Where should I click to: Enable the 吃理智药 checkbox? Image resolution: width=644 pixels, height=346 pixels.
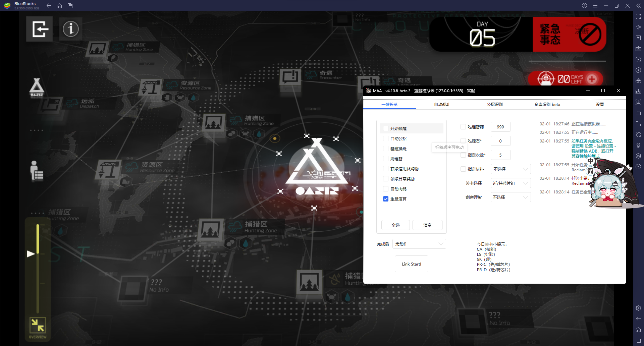pos(463,127)
